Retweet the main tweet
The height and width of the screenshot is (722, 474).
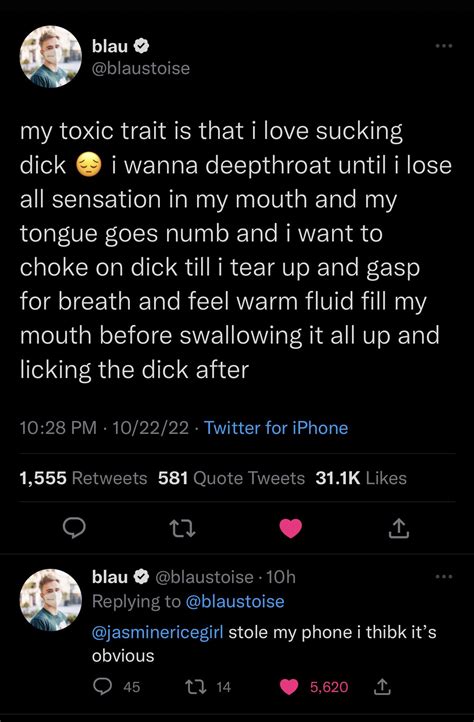[x=182, y=528]
